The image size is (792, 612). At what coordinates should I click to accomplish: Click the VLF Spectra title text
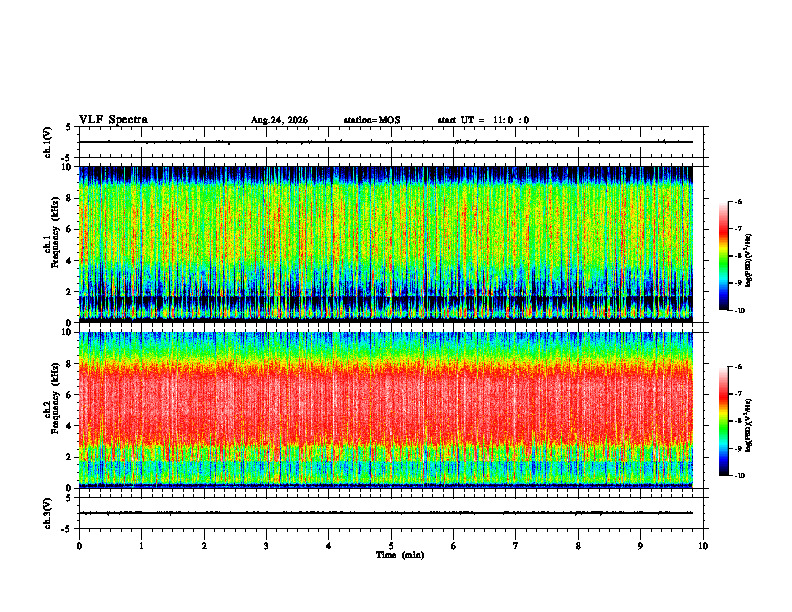coord(113,119)
